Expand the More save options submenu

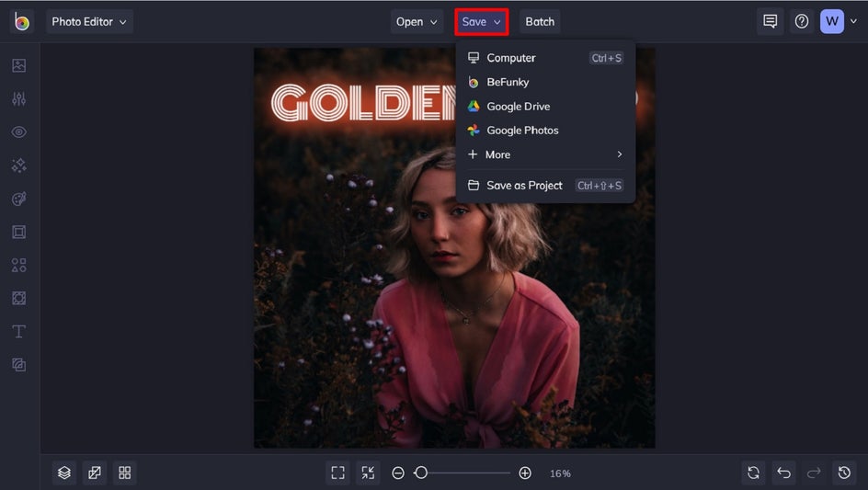pos(545,154)
